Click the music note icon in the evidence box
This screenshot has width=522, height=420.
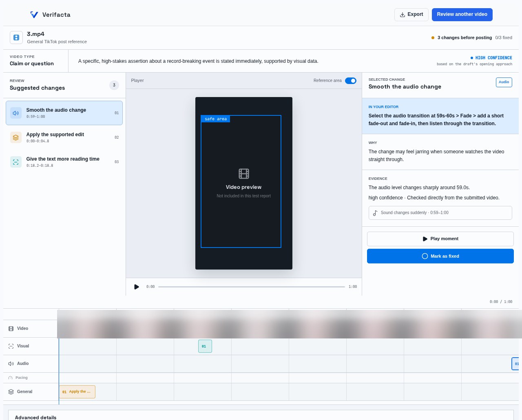pos(375,213)
